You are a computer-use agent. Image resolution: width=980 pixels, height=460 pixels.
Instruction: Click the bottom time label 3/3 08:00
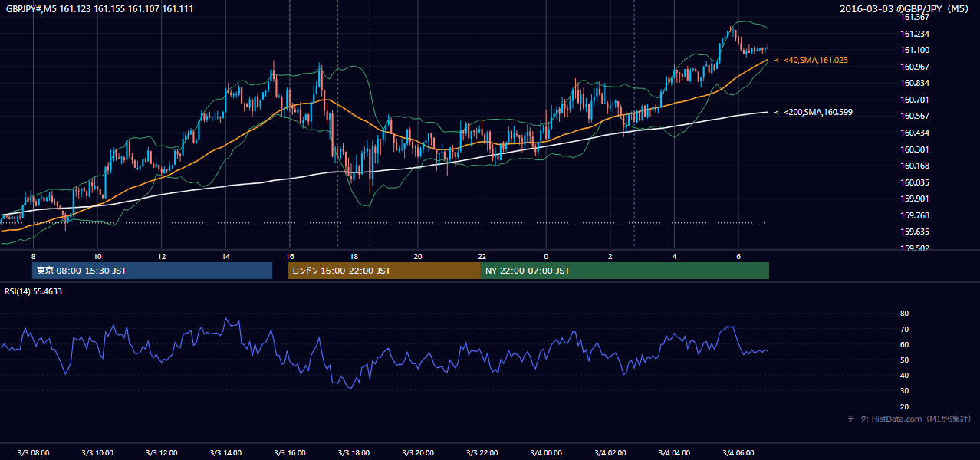33,452
